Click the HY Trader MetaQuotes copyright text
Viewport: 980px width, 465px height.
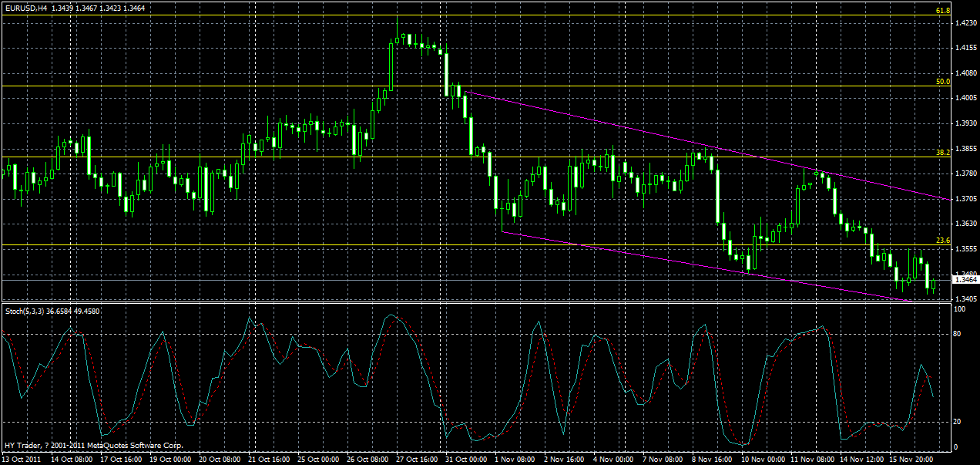tap(92, 444)
